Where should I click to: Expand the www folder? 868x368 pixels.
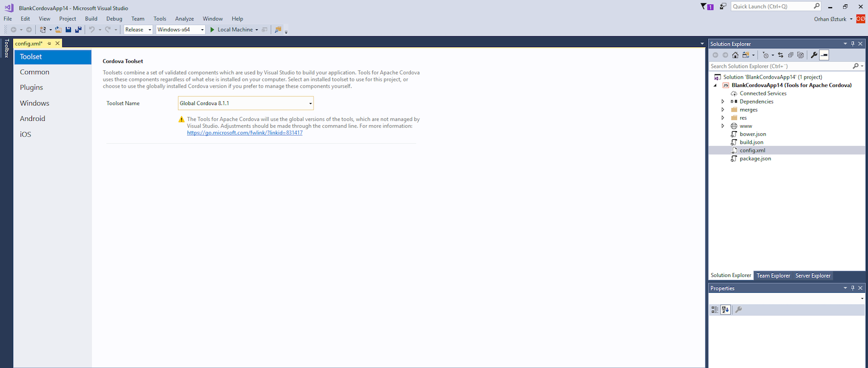[x=723, y=126]
